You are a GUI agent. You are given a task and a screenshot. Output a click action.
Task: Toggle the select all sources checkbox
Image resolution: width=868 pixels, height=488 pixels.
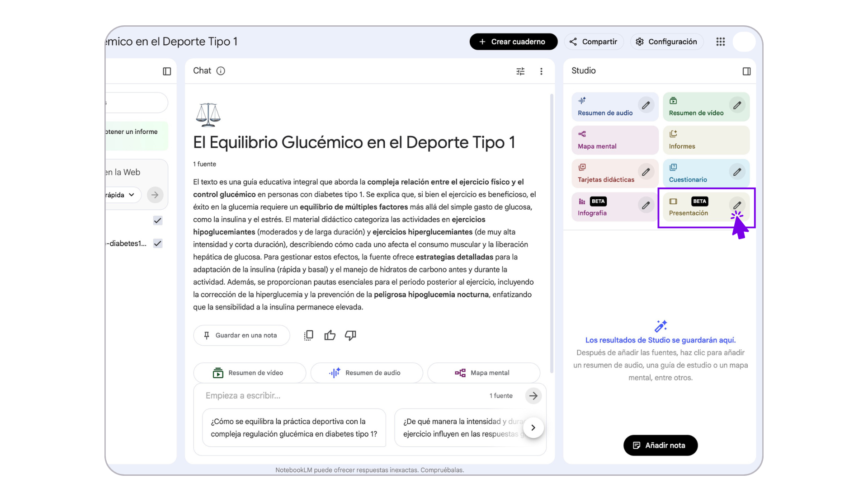(x=157, y=221)
